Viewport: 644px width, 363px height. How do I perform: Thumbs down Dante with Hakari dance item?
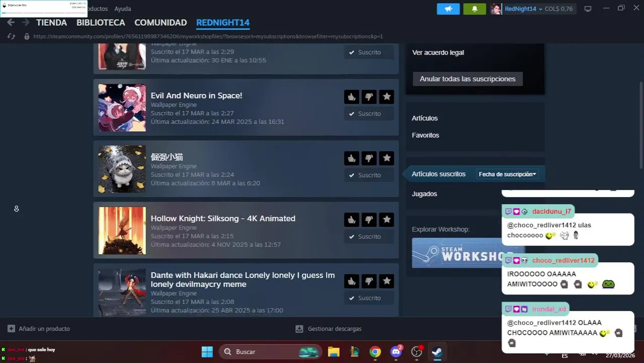point(369,281)
